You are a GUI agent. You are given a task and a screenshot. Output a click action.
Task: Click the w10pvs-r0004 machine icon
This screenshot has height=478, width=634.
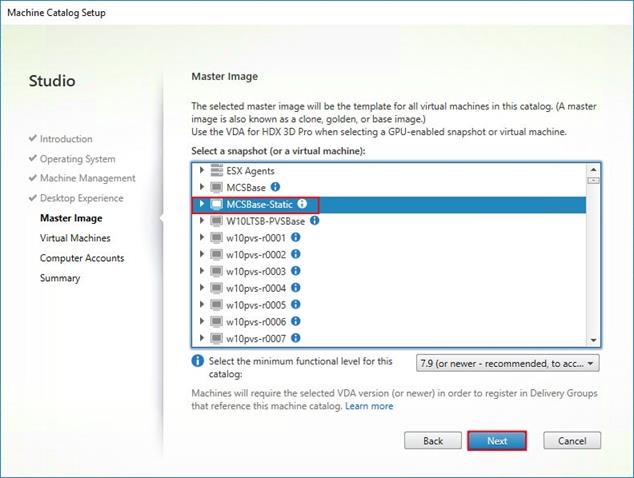coord(217,288)
